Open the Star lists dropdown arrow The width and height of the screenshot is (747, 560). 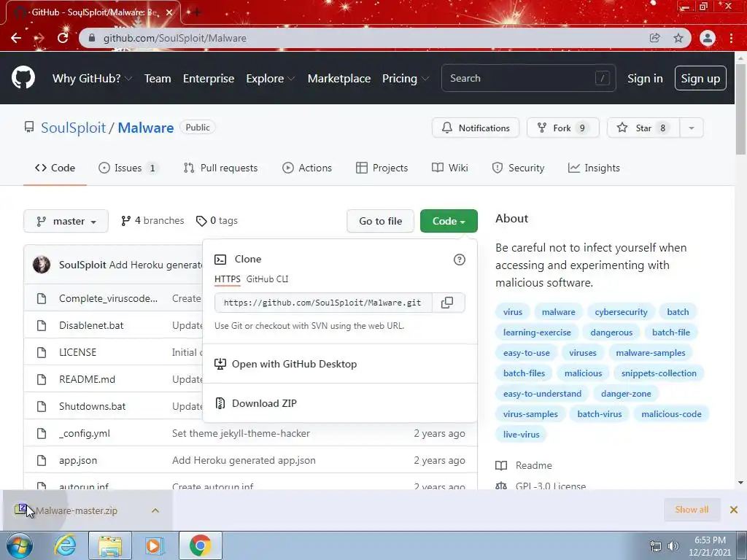pyautogui.click(x=692, y=128)
